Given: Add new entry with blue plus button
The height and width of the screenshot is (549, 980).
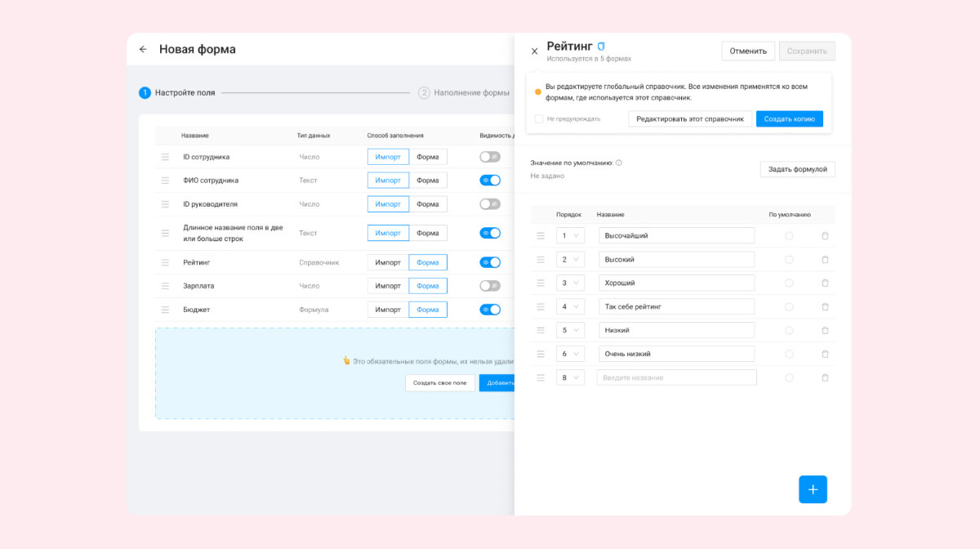Looking at the screenshot, I should (x=813, y=489).
